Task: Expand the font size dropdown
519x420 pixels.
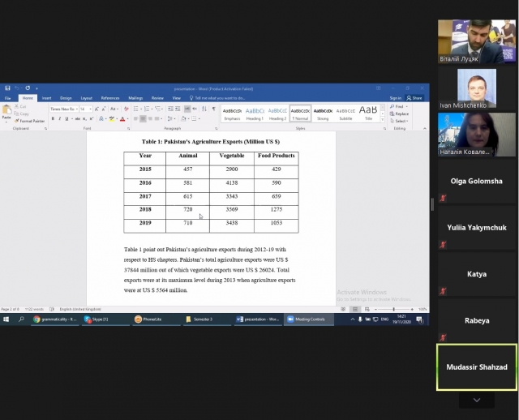Action: coord(90,109)
